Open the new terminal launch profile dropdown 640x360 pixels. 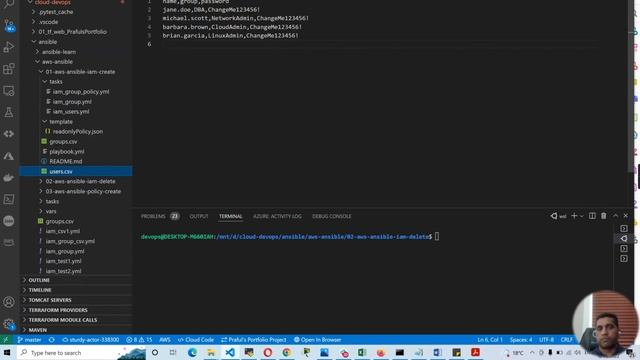point(582,216)
